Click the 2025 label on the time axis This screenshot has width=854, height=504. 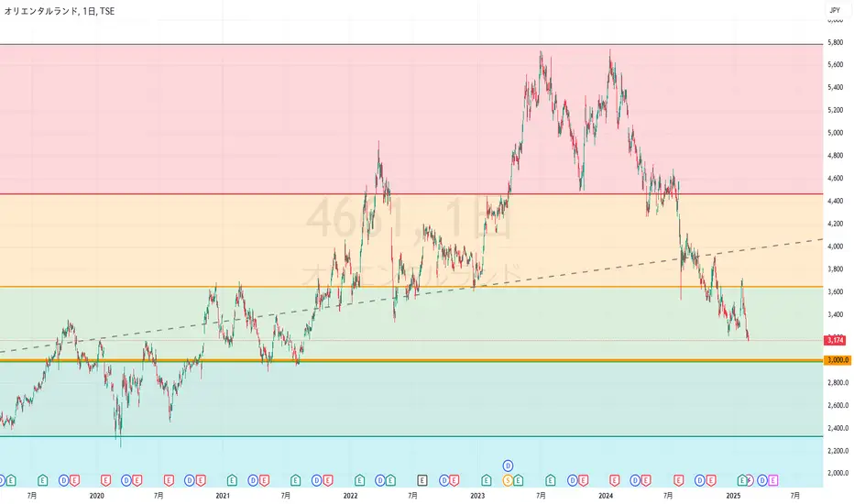pos(733,496)
